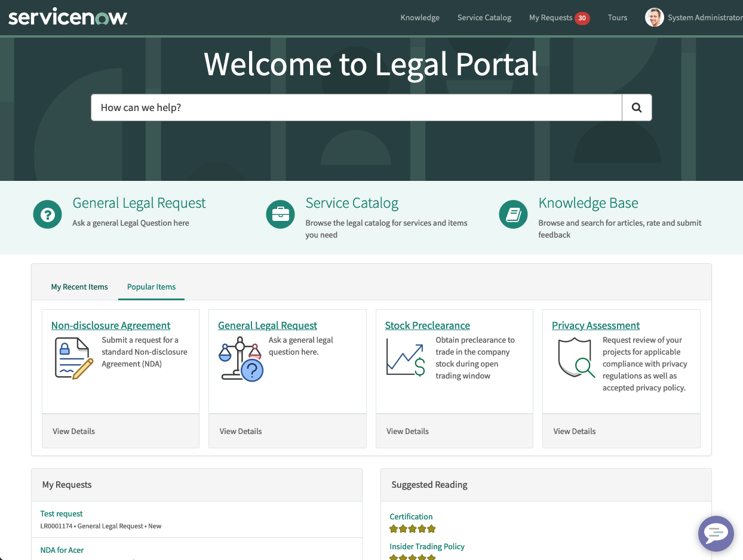Screen dimensions: 743x560
Task: Open the chat bubble widget
Action: (716, 533)
